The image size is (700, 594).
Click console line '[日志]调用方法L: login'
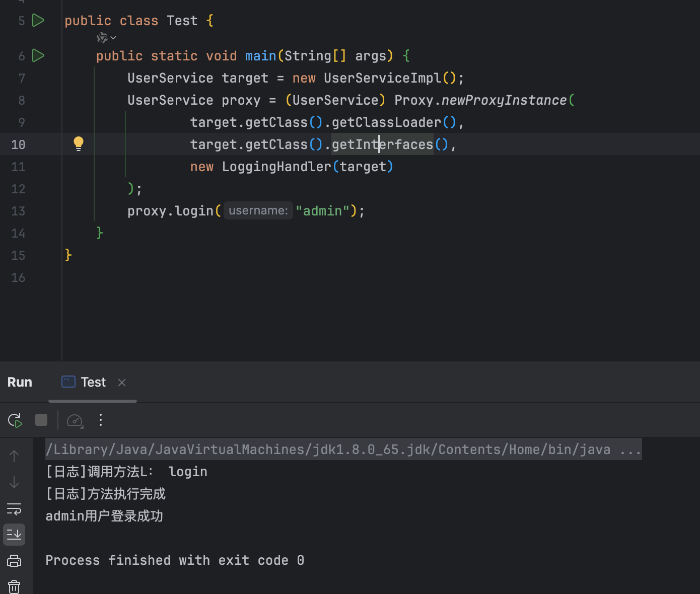tap(126, 472)
